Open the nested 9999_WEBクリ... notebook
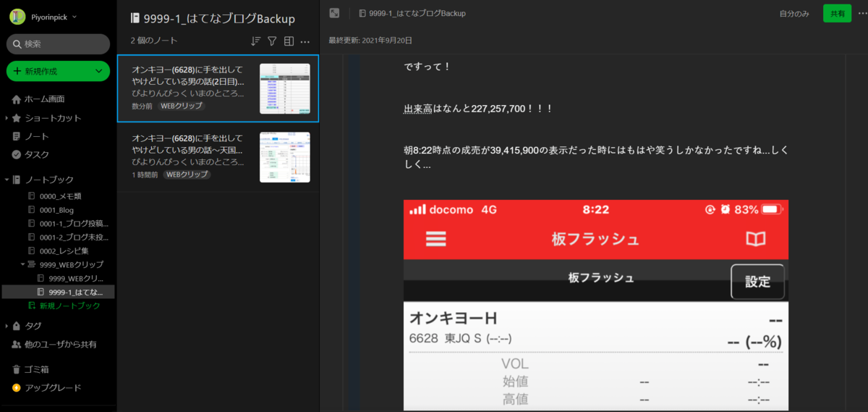 pos(72,278)
